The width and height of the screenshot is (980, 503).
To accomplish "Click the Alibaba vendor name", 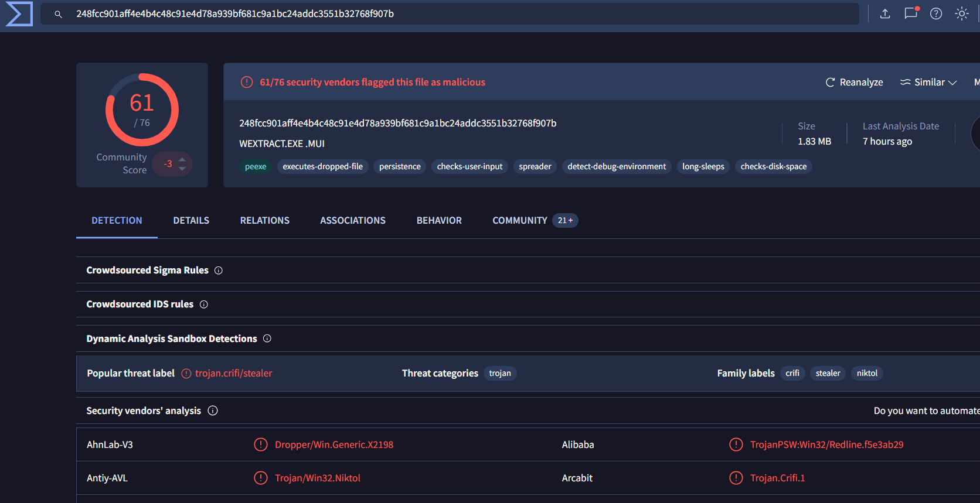I will pyautogui.click(x=578, y=445).
